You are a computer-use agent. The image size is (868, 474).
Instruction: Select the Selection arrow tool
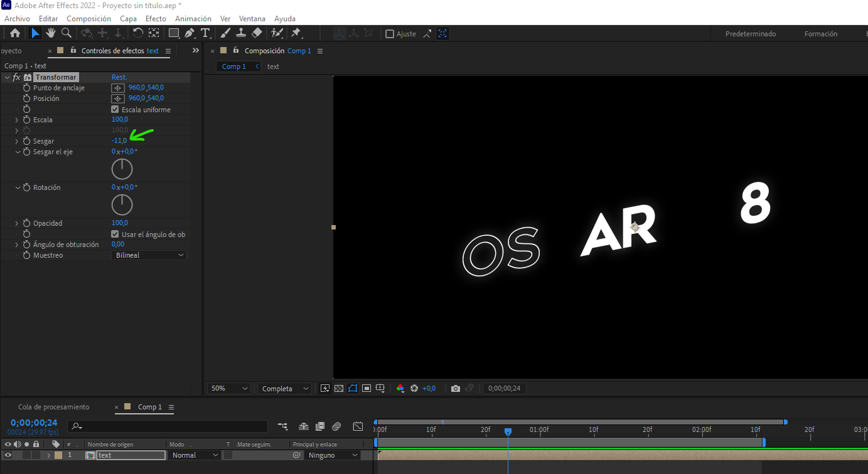pos(35,33)
